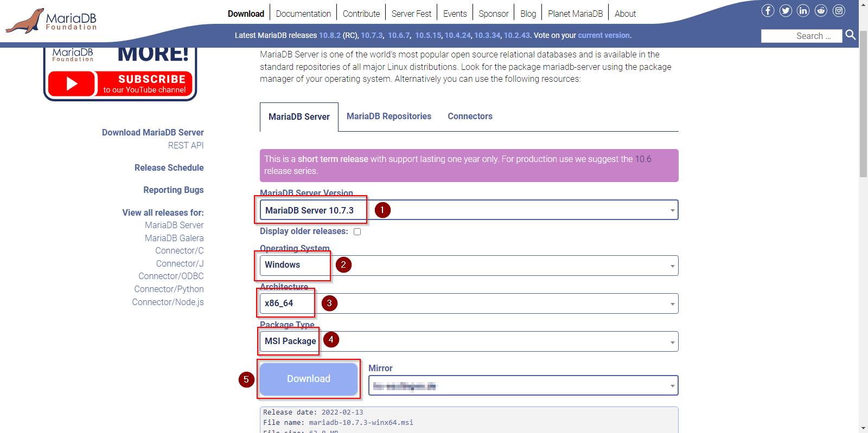The width and height of the screenshot is (868, 433).
Task: Open the Sponsor menu item
Action: click(x=493, y=14)
